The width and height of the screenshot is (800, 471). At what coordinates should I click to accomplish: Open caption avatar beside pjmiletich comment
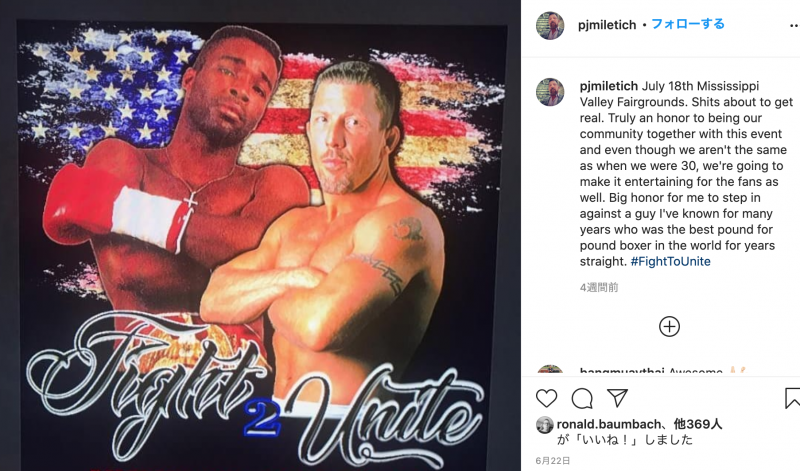coord(550,92)
